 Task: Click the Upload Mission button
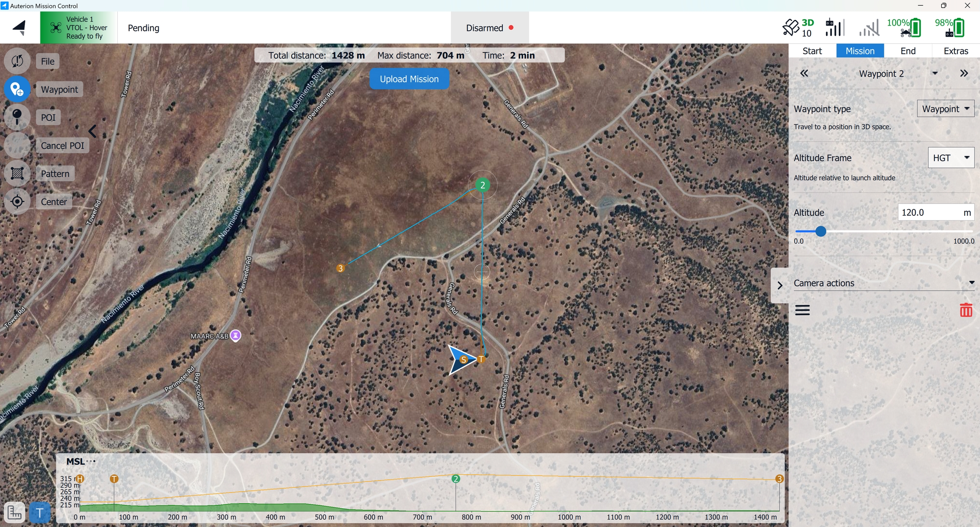pyautogui.click(x=409, y=79)
